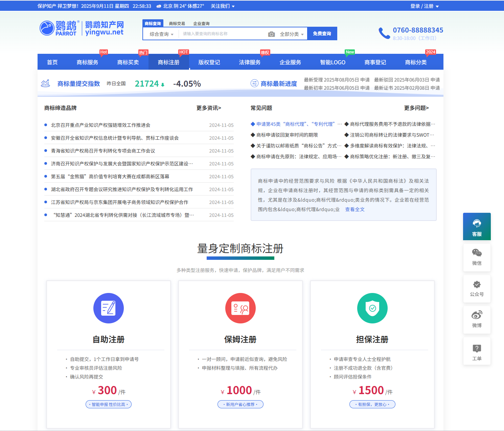Click the camera image search icon

point(271,34)
